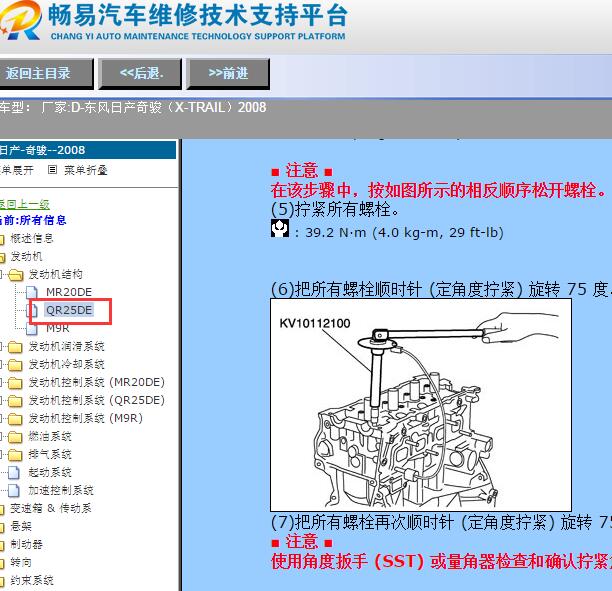Click the 加速控制系统 document icon
The width and height of the screenshot is (612, 591).
pos(14,491)
